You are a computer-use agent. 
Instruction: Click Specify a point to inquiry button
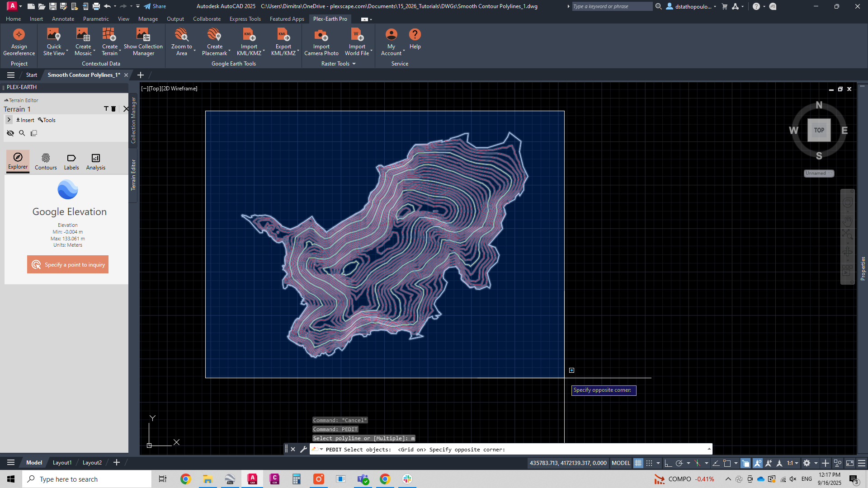tap(68, 265)
